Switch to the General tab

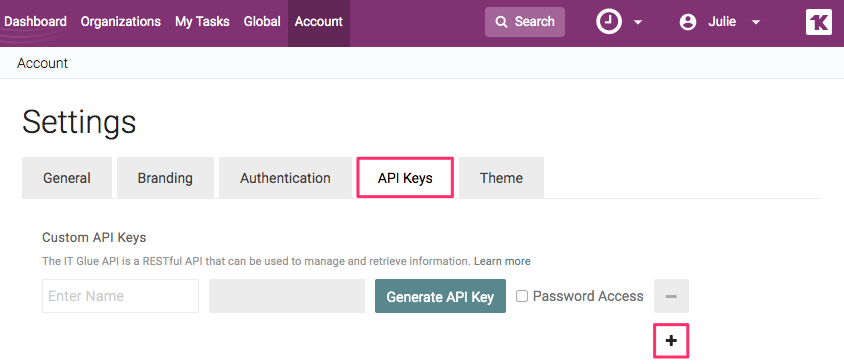click(x=67, y=178)
